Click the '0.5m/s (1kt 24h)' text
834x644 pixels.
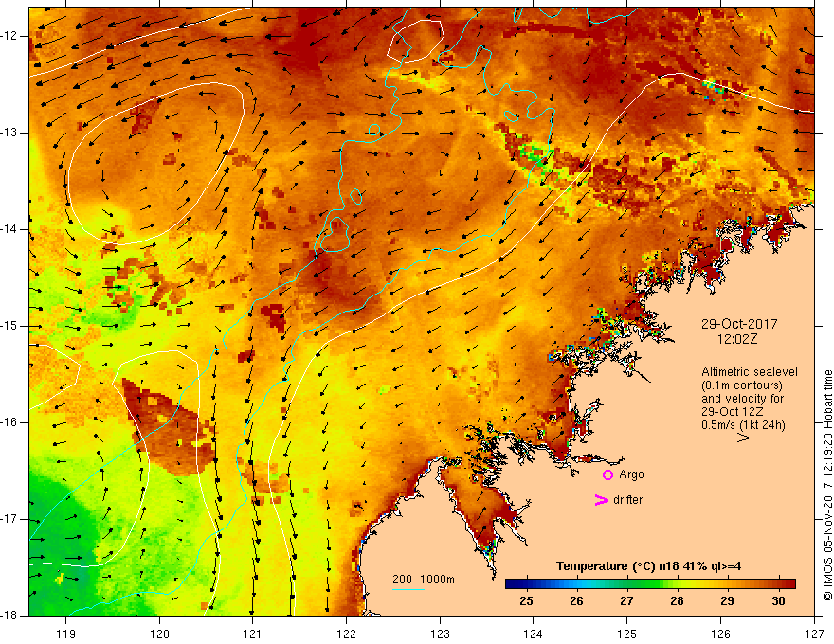pos(743,425)
